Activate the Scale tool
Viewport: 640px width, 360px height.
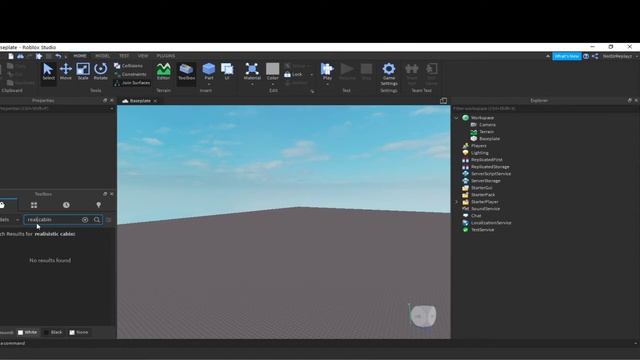pos(83,71)
